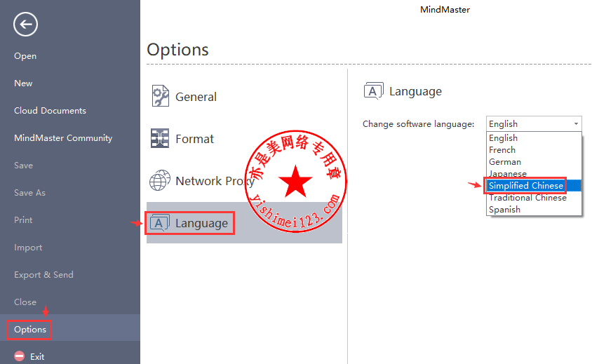Viewport: 592px width, 364px height.
Task: Click Close in the sidebar
Action: coord(25,302)
